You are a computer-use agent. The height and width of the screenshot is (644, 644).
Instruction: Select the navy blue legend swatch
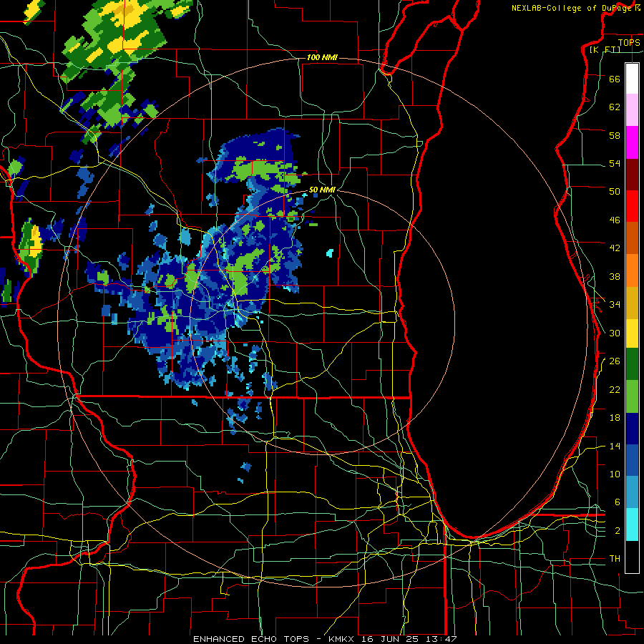(x=632, y=429)
